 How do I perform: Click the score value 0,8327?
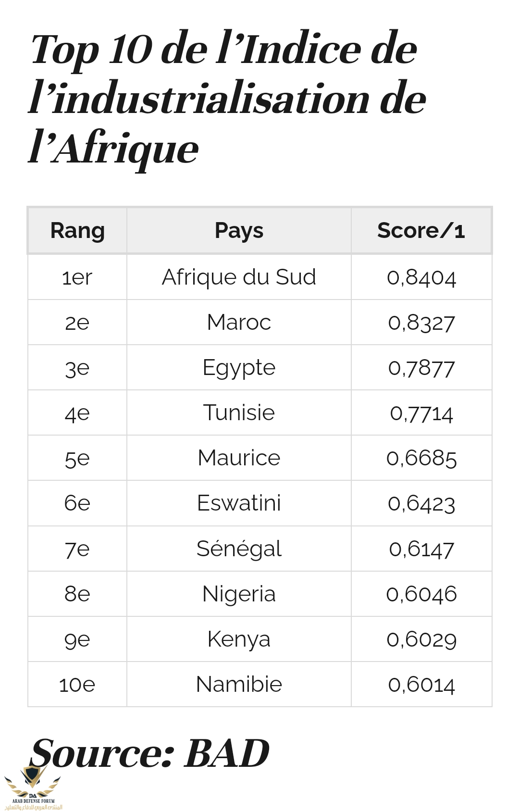pos(421,323)
